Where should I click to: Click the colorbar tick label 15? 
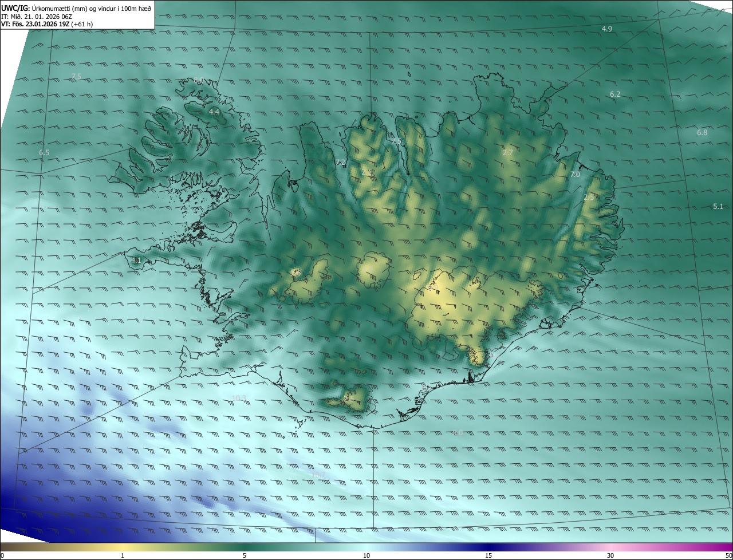[x=488, y=555]
